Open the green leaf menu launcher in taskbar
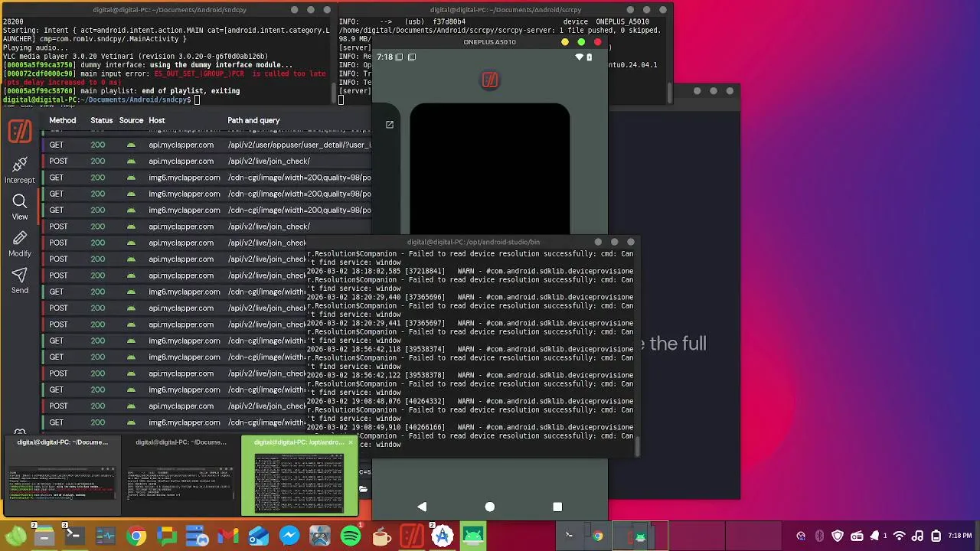 point(15,536)
